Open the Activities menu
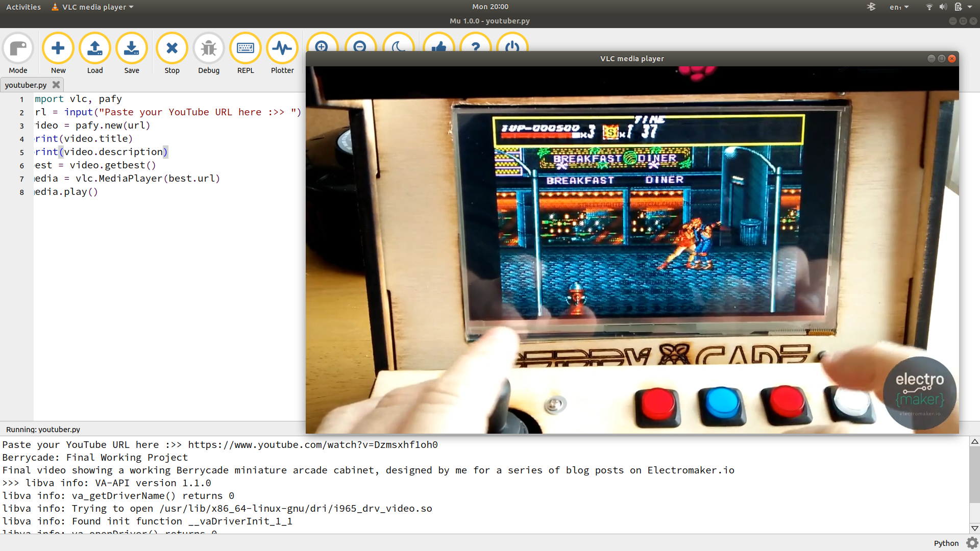The width and height of the screenshot is (980, 551). pyautogui.click(x=23, y=7)
